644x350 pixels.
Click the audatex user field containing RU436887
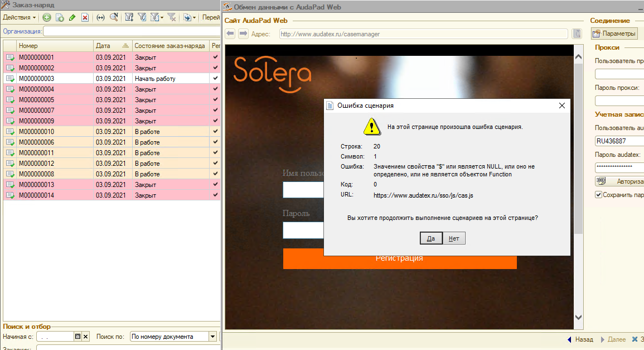619,141
